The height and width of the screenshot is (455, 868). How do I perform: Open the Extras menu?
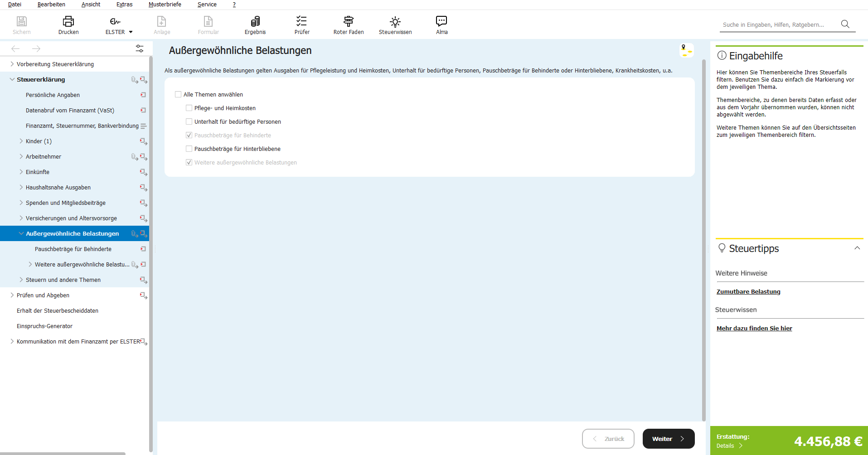[x=124, y=5]
